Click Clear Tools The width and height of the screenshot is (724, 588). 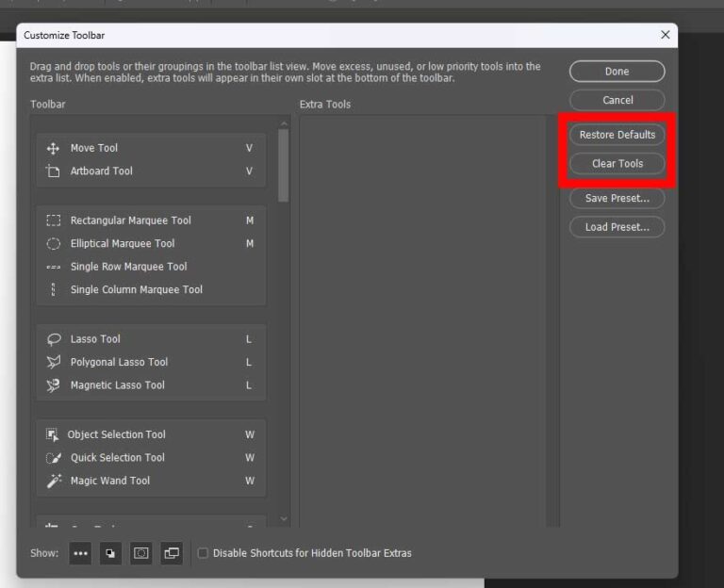[x=617, y=163]
